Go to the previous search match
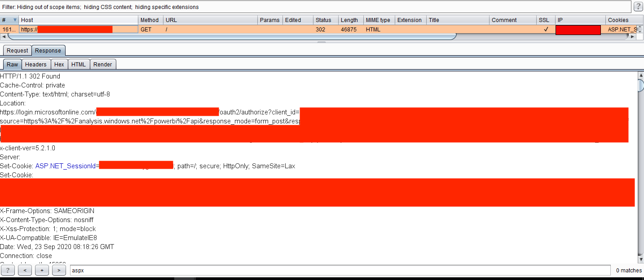The image size is (644, 280). 25,270
